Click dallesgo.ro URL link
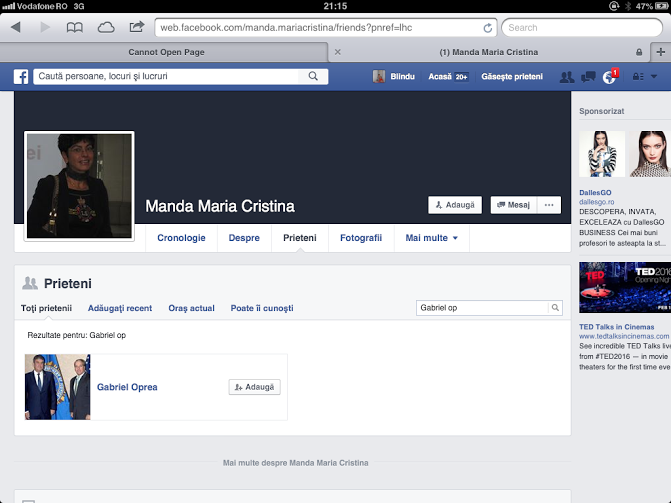 (x=597, y=202)
